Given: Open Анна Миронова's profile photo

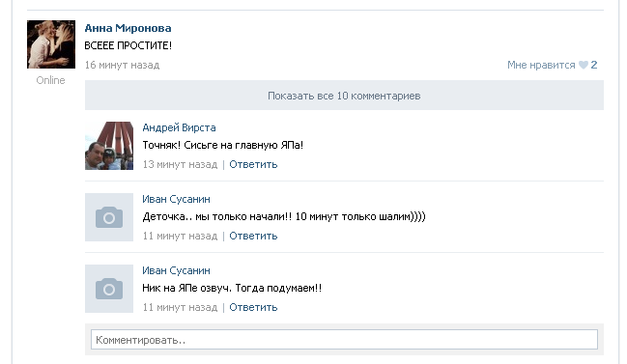Looking at the screenshot, I should (x=51, y=44).
